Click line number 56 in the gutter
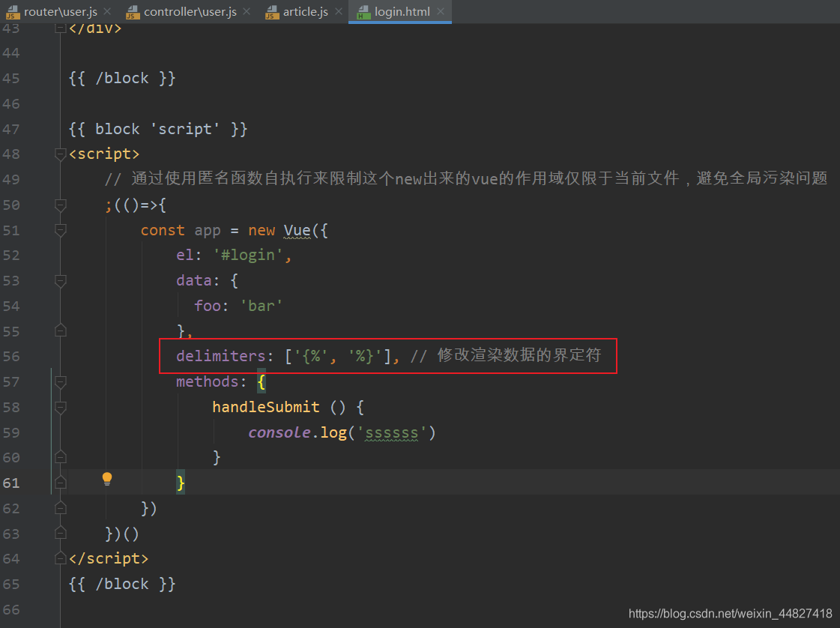 (x=11, y=357)
